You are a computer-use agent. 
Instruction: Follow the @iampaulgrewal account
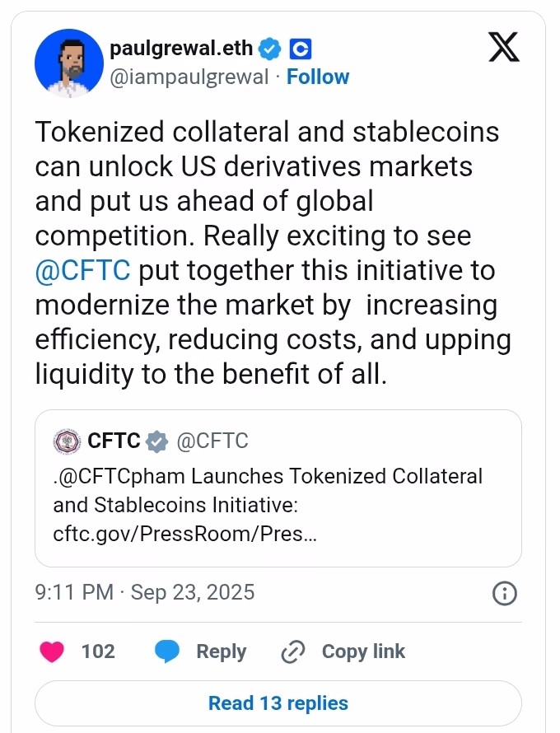(x=318, y=77)
